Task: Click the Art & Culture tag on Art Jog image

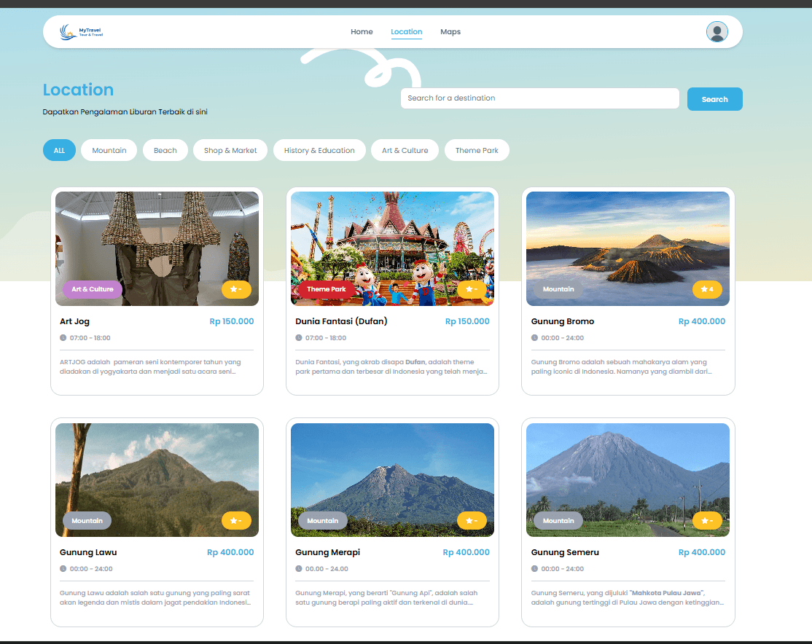Action: [93, 289]
